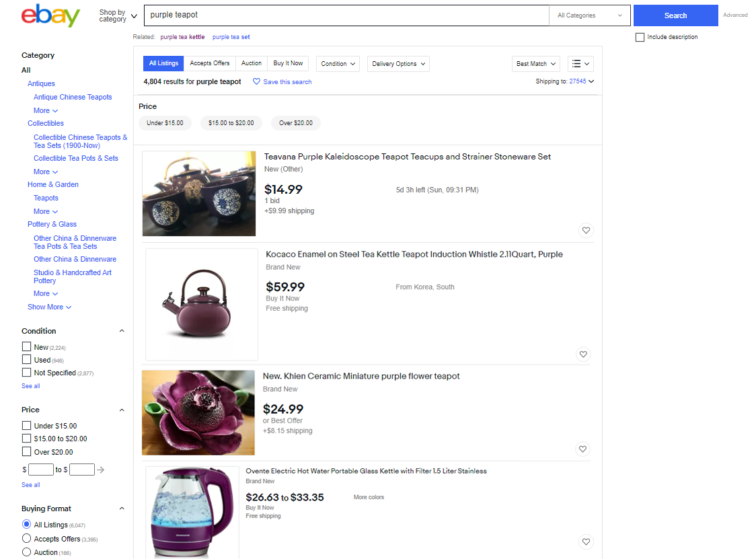Expand More under Antiques
The image size is (756, 559).
coord(46,110)
